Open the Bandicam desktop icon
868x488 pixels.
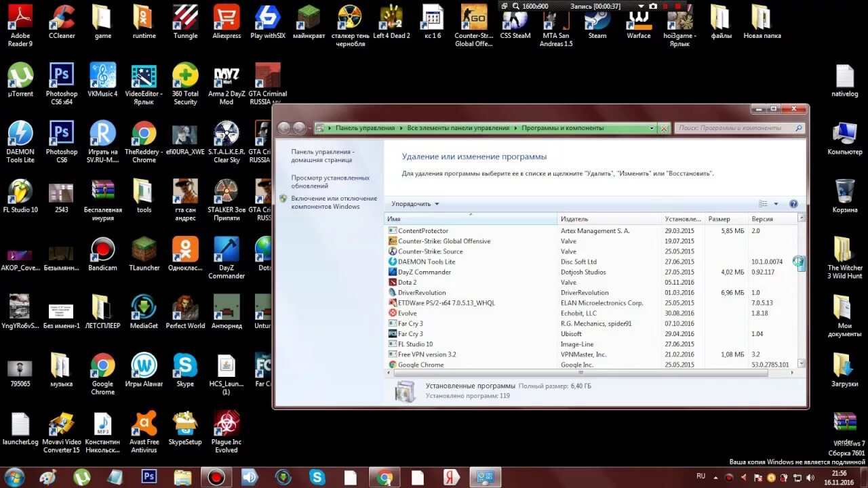(x=102, y=254)
